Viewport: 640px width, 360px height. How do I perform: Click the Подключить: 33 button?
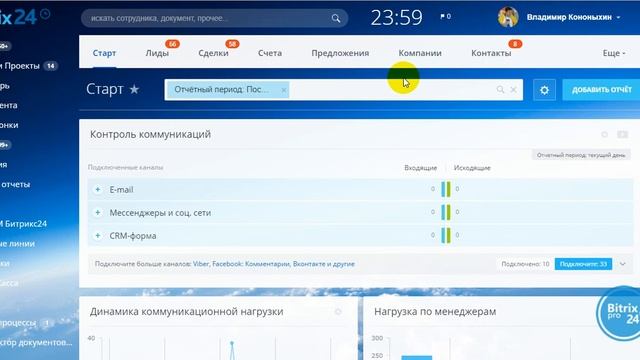point(583,264)
